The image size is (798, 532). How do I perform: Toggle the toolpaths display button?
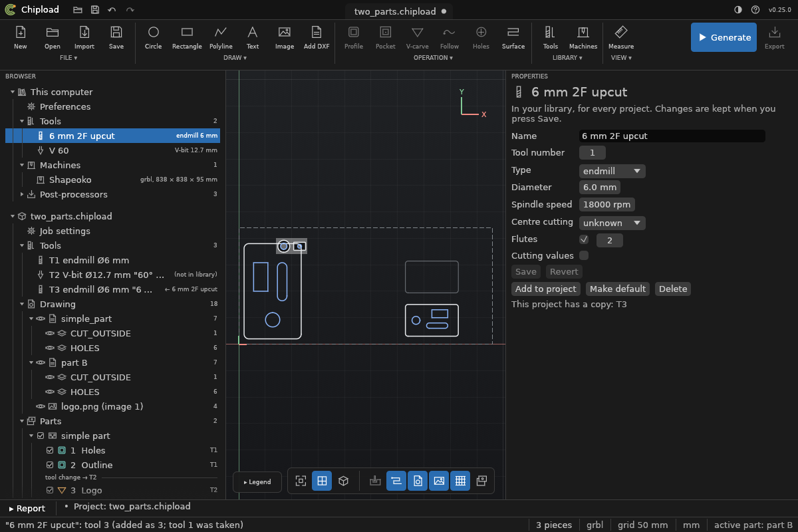pos(396,481)
